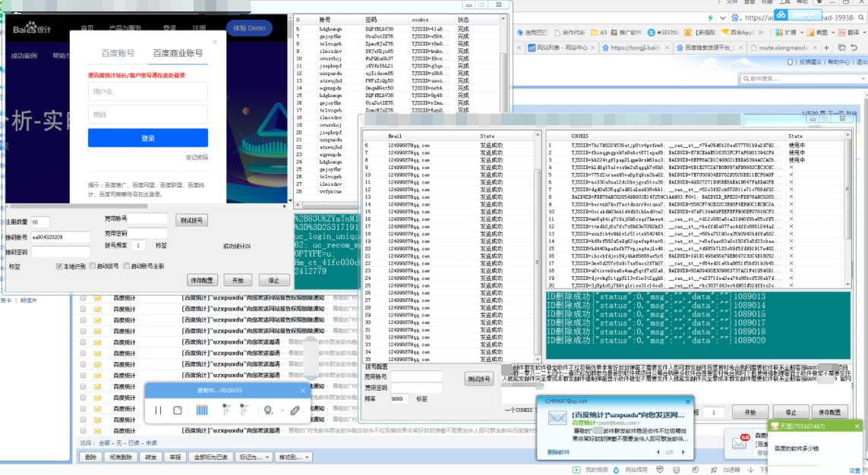This screenshot has height=475, width=868.
Task: Click the 举报 mail button
Action: [175, 458]
